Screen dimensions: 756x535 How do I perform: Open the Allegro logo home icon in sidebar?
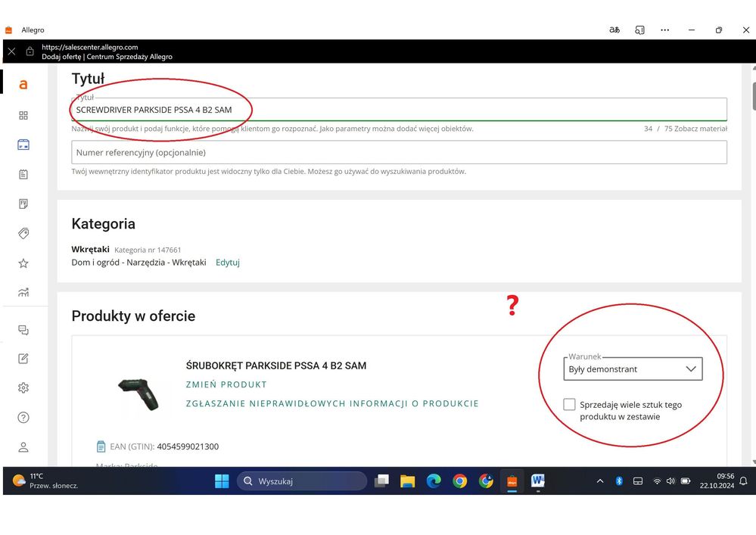23,85
